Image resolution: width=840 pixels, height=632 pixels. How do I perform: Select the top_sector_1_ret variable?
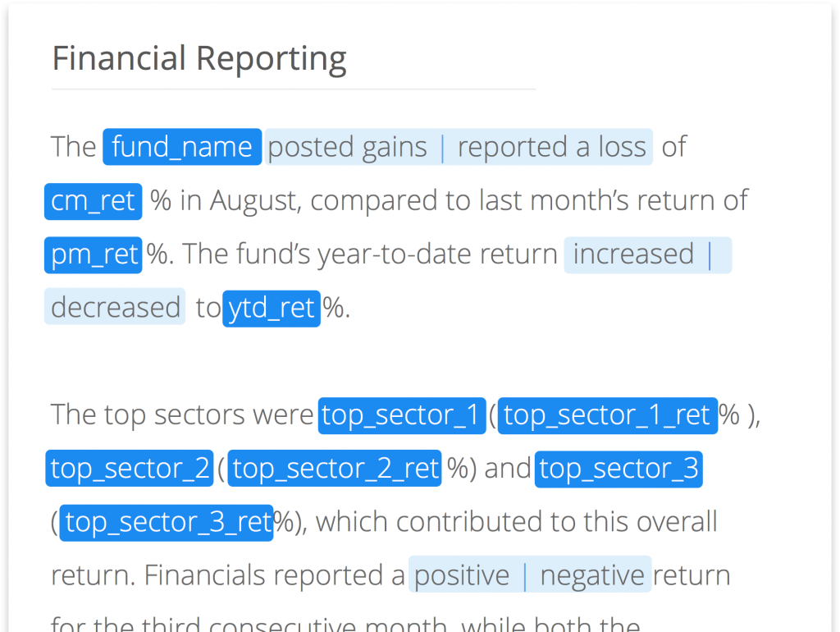607,415
